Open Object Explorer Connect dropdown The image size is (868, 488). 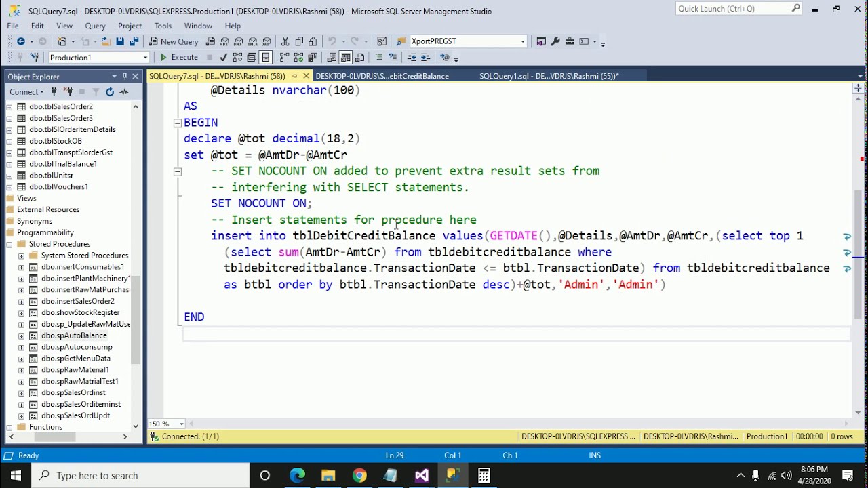(27, 91)
